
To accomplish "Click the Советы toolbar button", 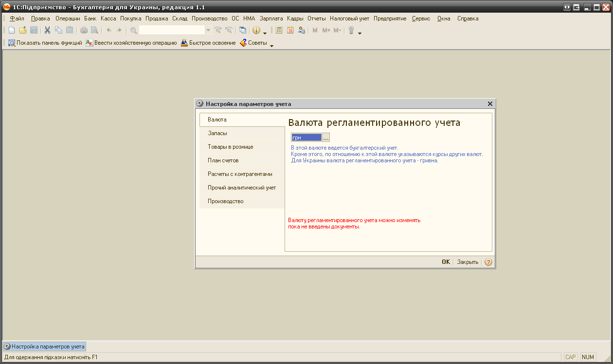I will pos(253,43).
